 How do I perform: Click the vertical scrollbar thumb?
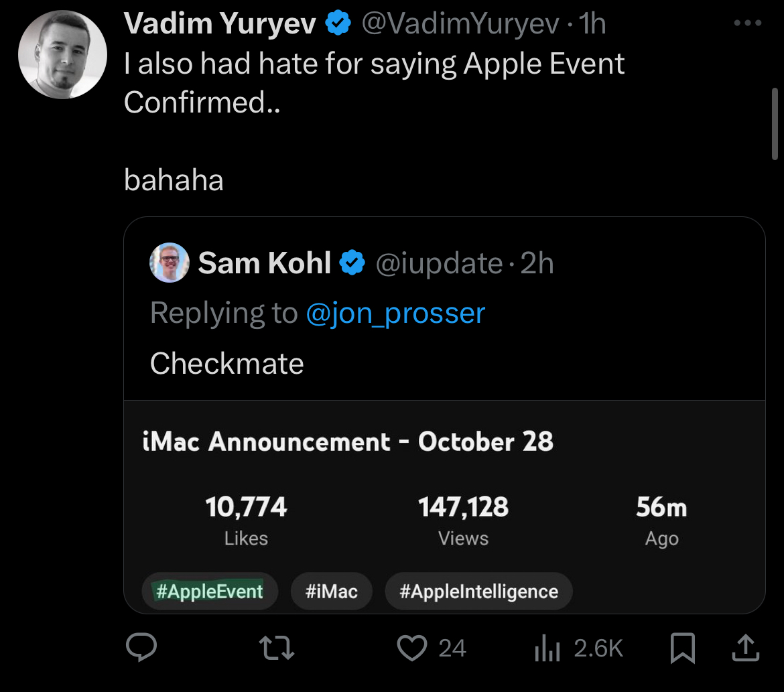(776, 123)
